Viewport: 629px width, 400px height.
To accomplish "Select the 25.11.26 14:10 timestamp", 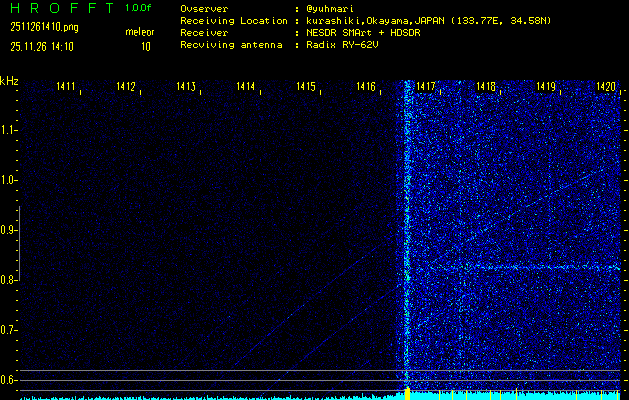I will [x=41, y=46].
